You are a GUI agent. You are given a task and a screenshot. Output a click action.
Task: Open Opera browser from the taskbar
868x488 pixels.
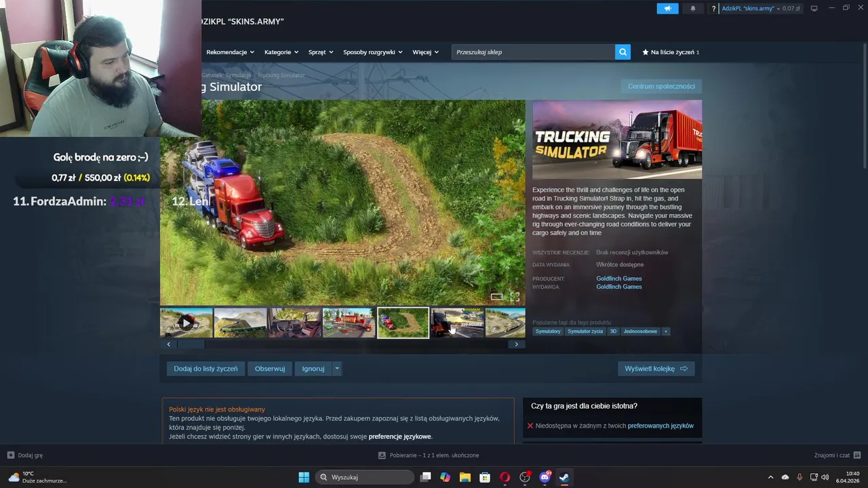click(505, 477)
